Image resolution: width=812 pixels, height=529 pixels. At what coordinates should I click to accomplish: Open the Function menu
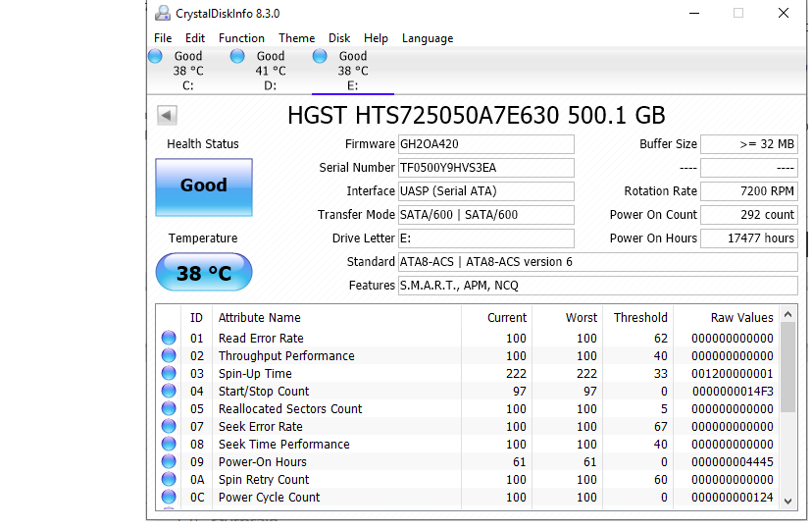pyautogui.click(x=241, y=38)
